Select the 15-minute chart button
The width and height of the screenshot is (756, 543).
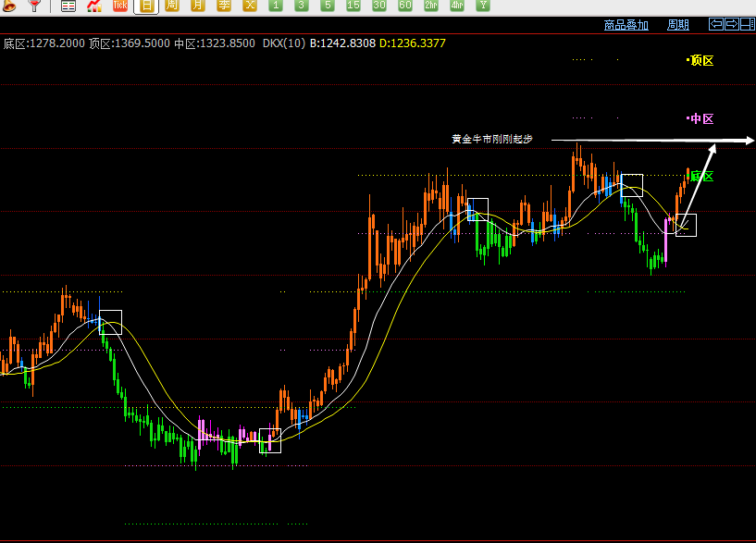(x=353, y=6)
